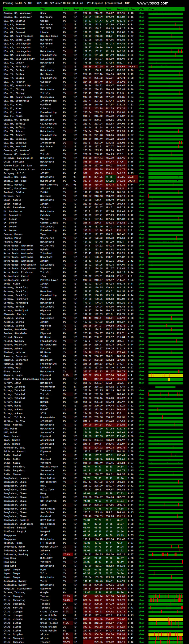This screenshot has width=189, height=644.
Task: Show MTR for Italy, Milan row
Action: [x=141, y=284]
